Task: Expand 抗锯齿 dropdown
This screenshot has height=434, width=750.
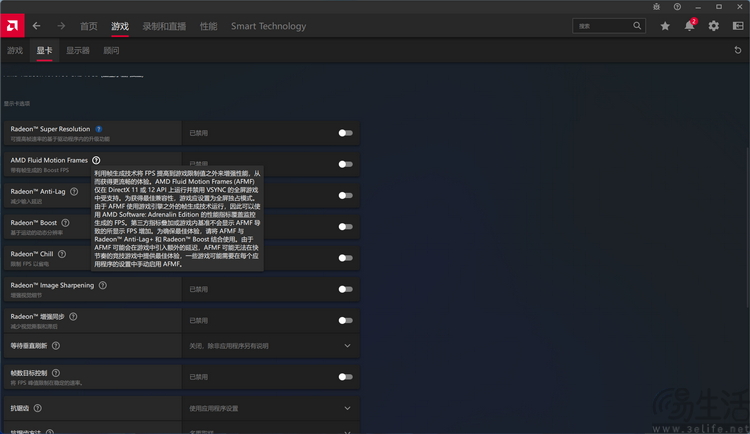Action: click(347, 408)
